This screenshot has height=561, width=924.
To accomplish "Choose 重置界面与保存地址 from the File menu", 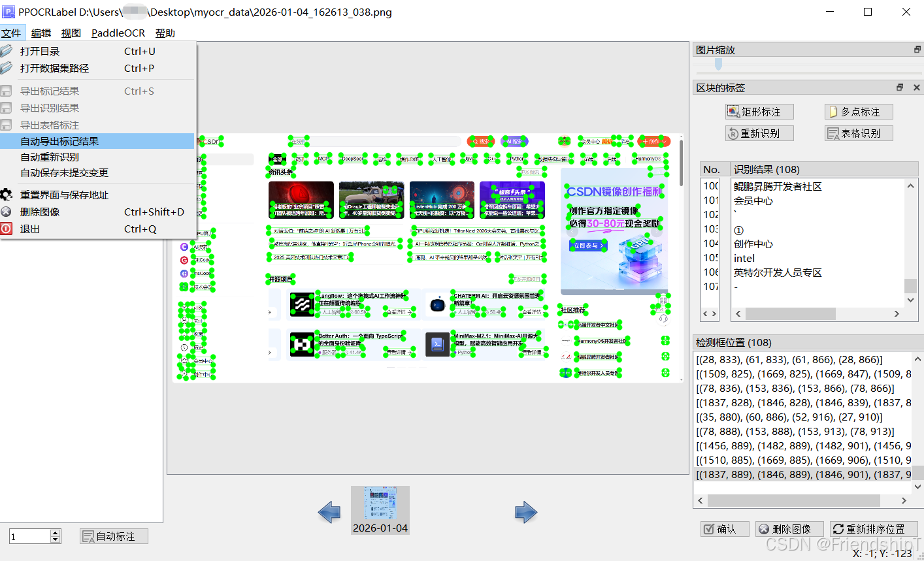I will [x=98, y=195].
